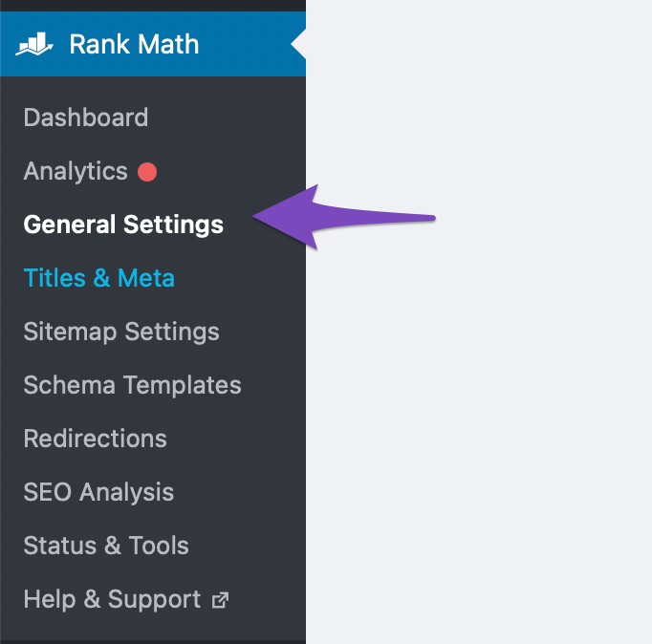Viewport: 652px width, 644px height.
Task: Click the dark strip above the Rank Math header
Action: [x=153, y=5]
